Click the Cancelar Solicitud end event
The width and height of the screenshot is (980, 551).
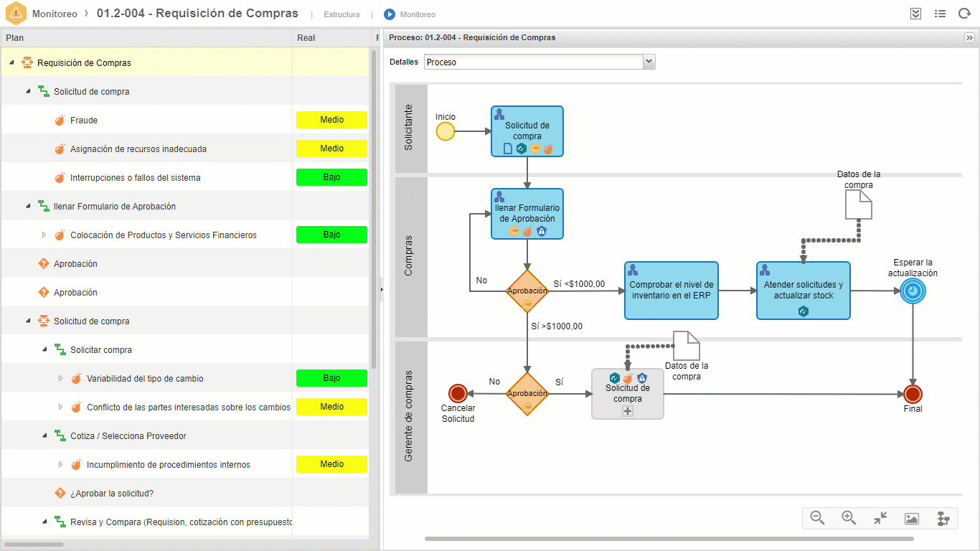click(x=458, y=393)
